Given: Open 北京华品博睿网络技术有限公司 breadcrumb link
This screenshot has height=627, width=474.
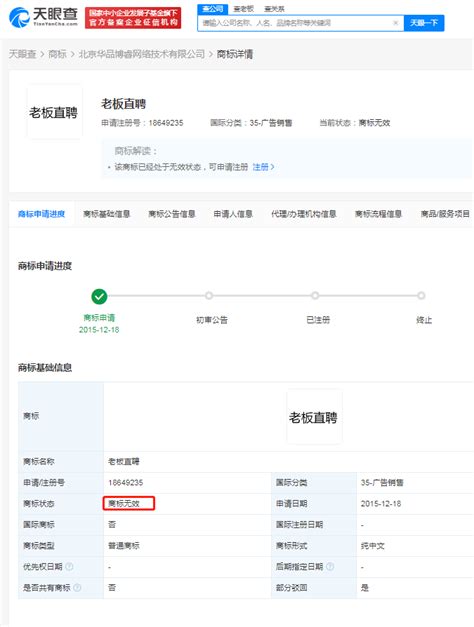Looking at the screenshot, I should 142,54.
